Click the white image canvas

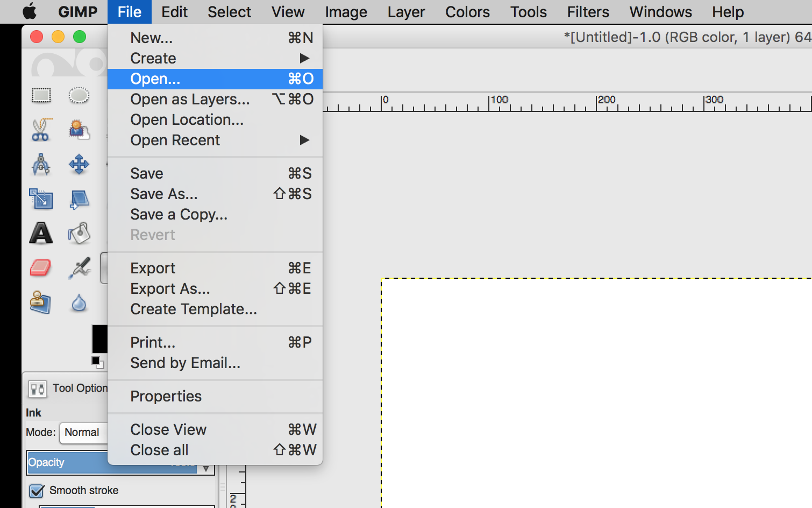click(x=596, y=393)
